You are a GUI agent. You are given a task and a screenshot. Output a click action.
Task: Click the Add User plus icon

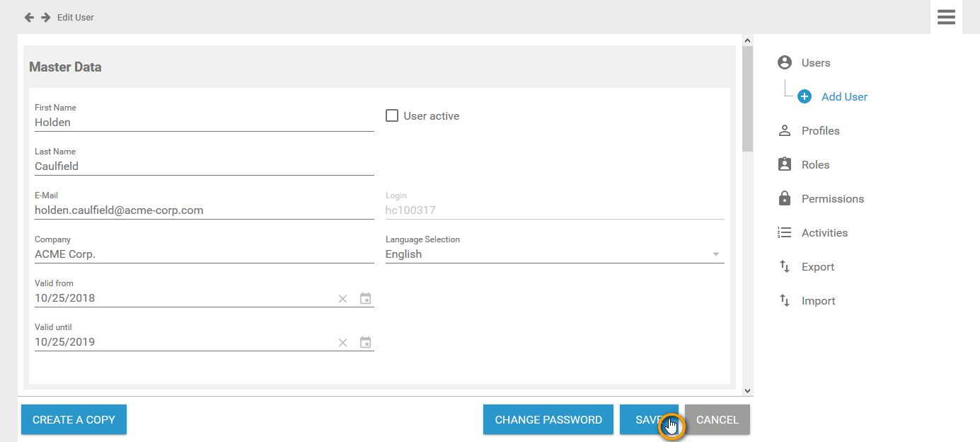pyautogui.click(x=804, y=96)
